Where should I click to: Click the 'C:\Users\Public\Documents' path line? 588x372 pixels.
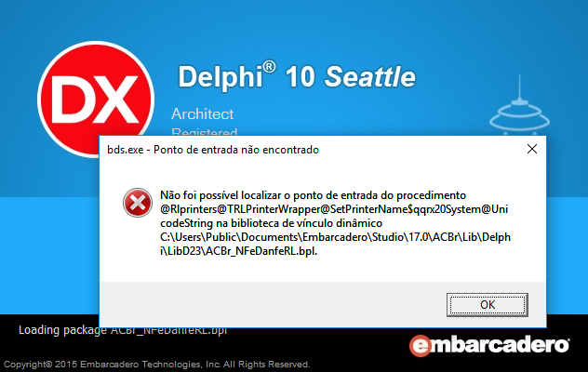[x=335, y=237]
